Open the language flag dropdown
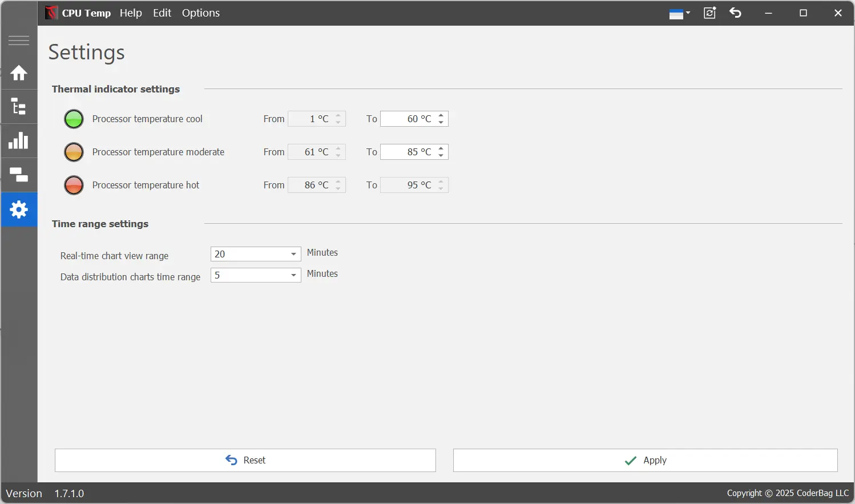The image size is (855, 504). click(679, 14)
